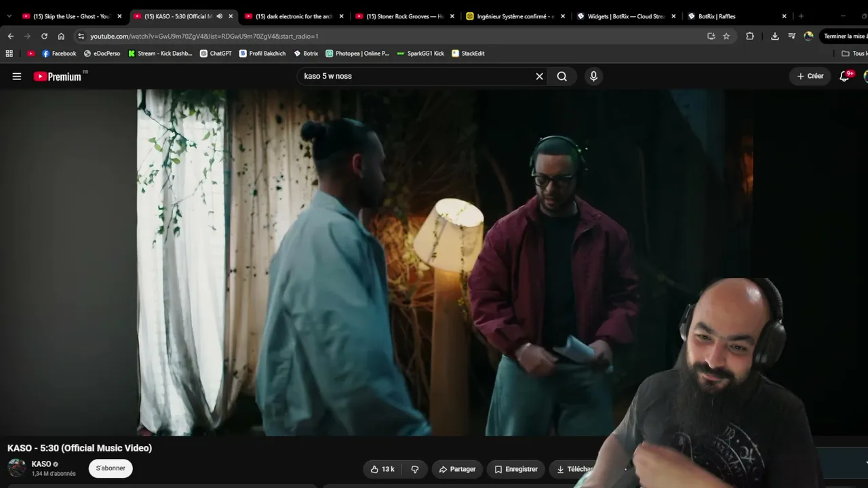Open the YouTube icon bookmark
Image resolution: width=868 pixels, height=488 pixels.
(x=31, y=54)
